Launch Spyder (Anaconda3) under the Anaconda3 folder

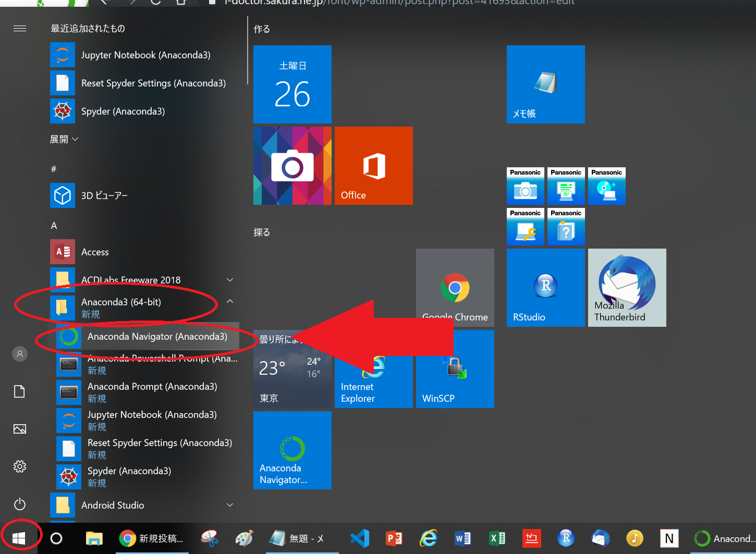148,477
